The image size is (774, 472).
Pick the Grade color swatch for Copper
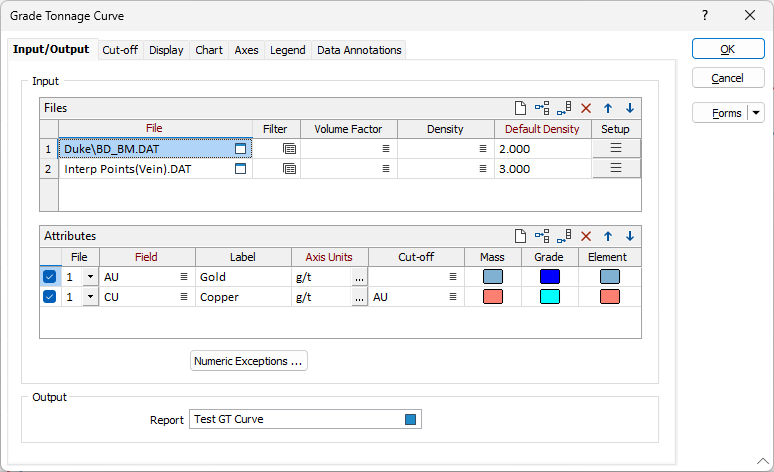[549, 297]
